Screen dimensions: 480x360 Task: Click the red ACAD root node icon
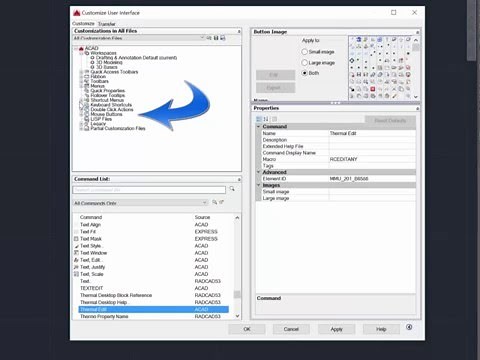tap(81, 49)
